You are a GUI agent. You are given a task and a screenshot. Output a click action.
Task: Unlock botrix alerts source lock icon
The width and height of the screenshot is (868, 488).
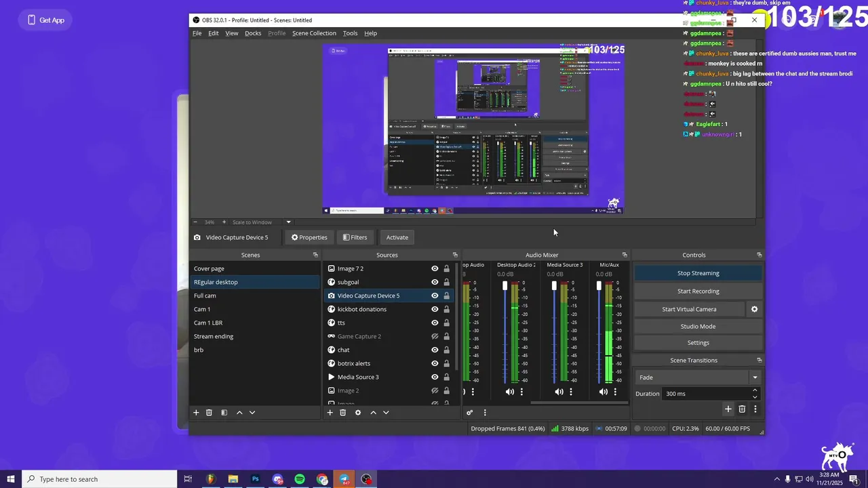point(446,363)
